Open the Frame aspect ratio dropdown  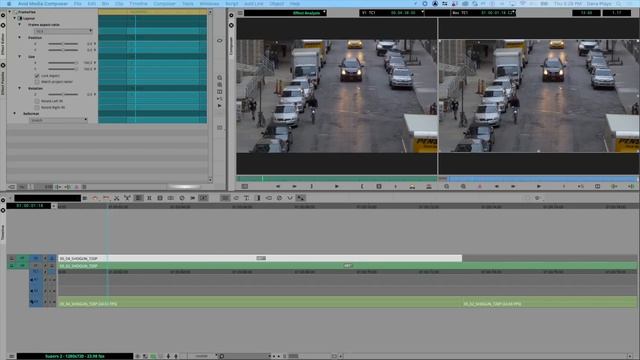point(63,31)
